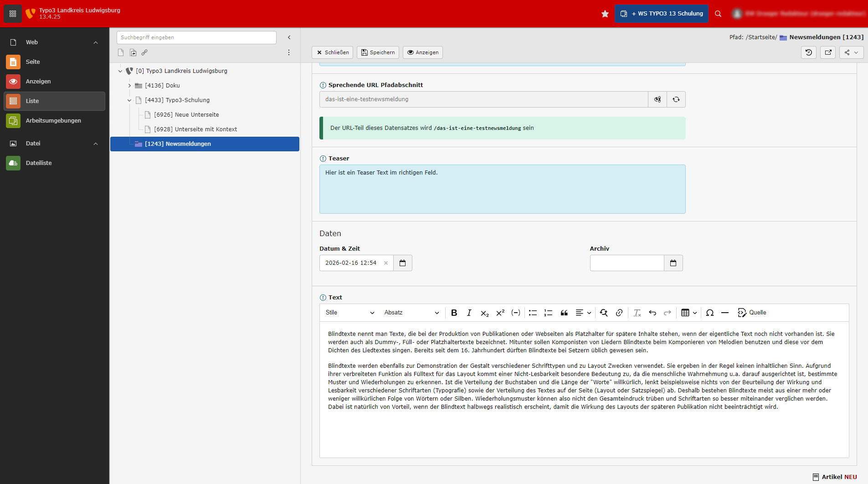Toggle italic formatting in the editor
The height and width of the screenshot is (484, 868).
pyautogui.click(x=469, y=313)
